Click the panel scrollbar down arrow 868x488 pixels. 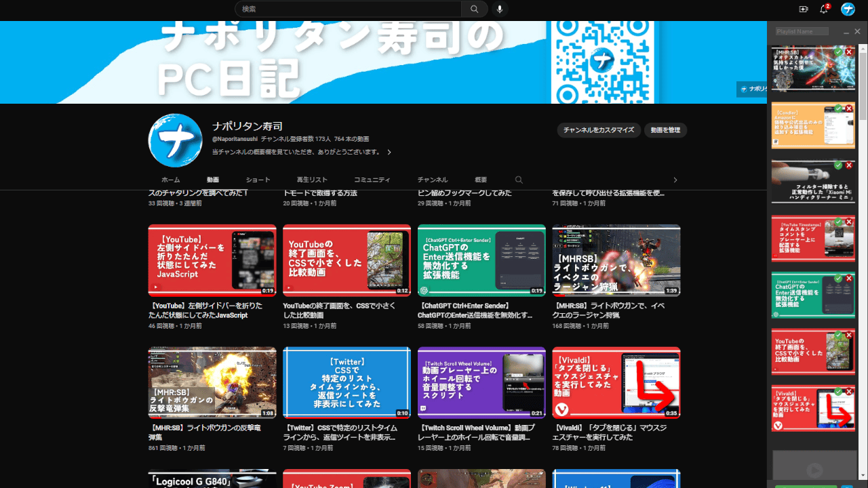pos(862,476)
